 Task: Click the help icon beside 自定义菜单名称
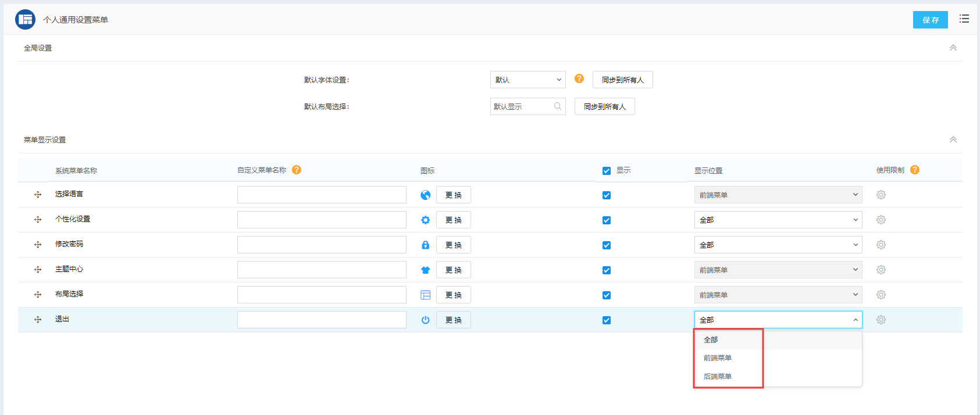point(297,170)
